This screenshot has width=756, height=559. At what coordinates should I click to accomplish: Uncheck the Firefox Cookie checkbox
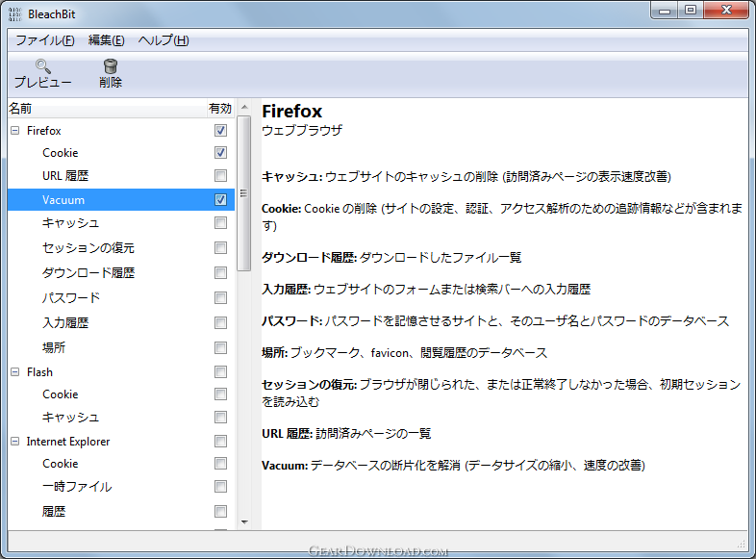[220, 152]
